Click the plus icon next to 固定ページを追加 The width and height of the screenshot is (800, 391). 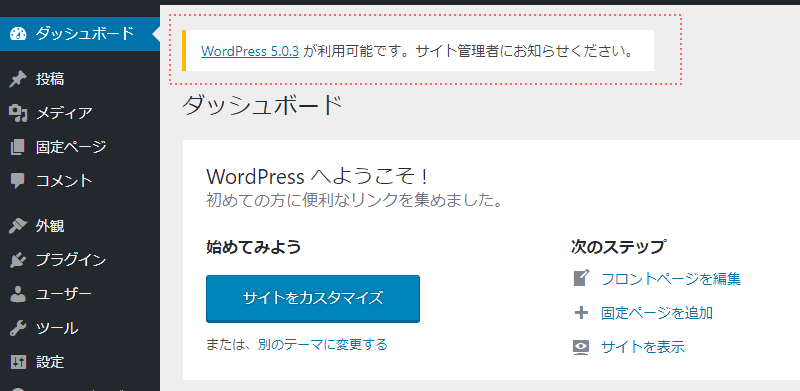(x=581, y=313)
